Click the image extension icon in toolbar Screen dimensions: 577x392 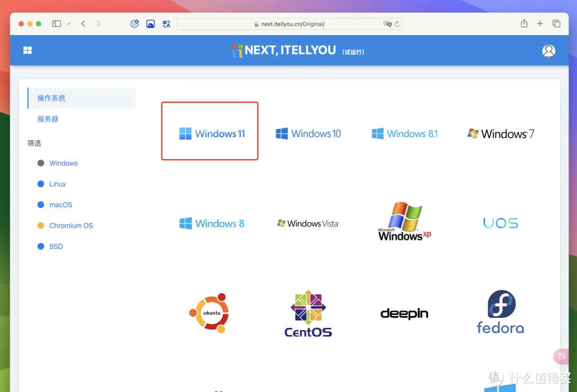pos(151,24)
